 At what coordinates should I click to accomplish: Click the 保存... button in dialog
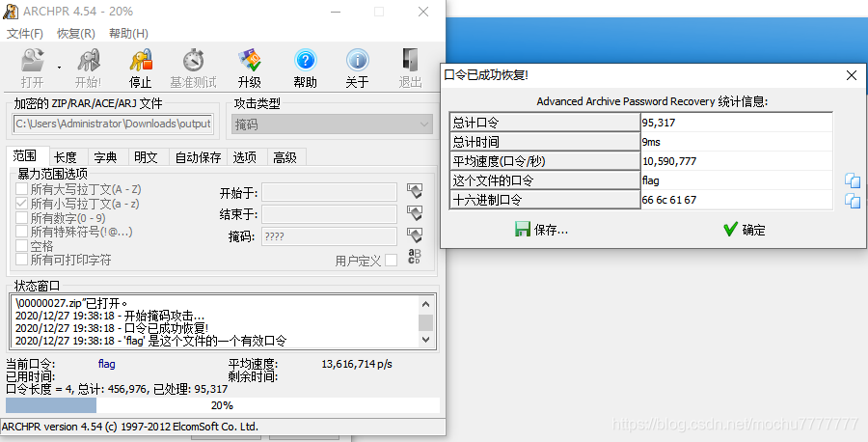(541, 230)
